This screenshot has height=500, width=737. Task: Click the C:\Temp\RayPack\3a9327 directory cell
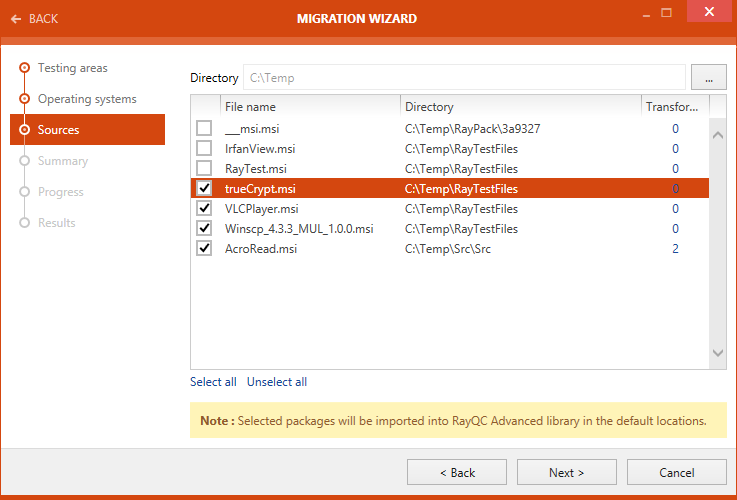pos(472,129)
